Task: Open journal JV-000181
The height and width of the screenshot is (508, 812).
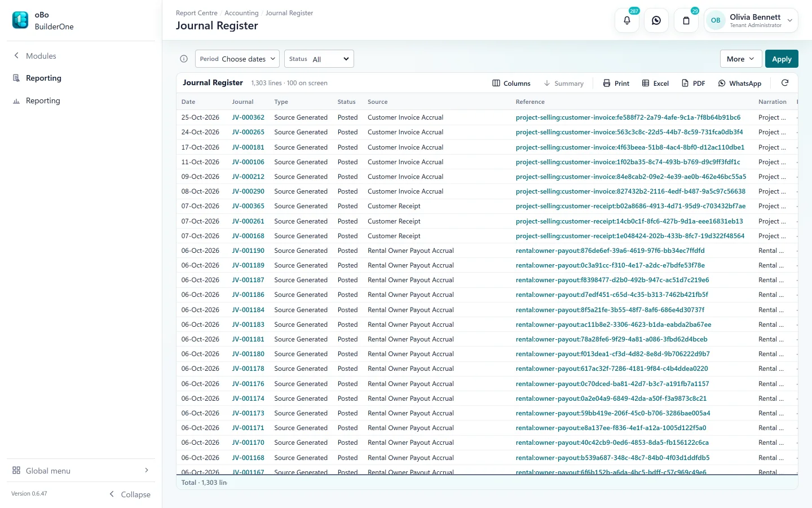Action: click(x=248, y=147)
